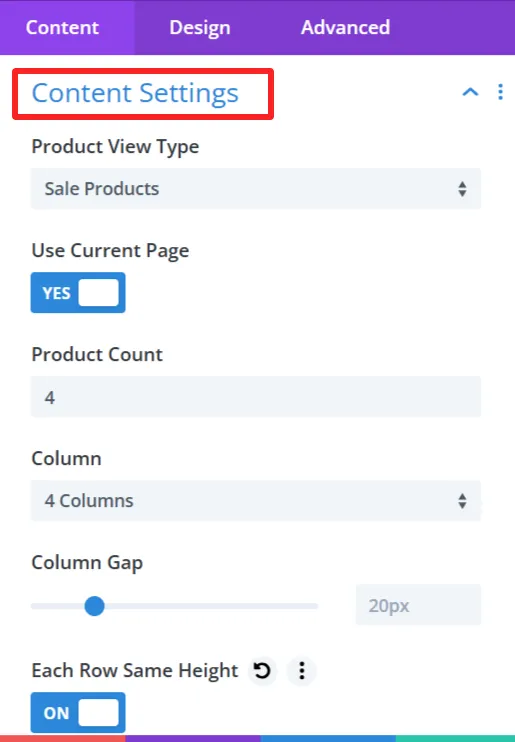Viewport: 515px width, 742px height.
Task: Click the arrows on the 4 Columns select
Action: (462, 501)
